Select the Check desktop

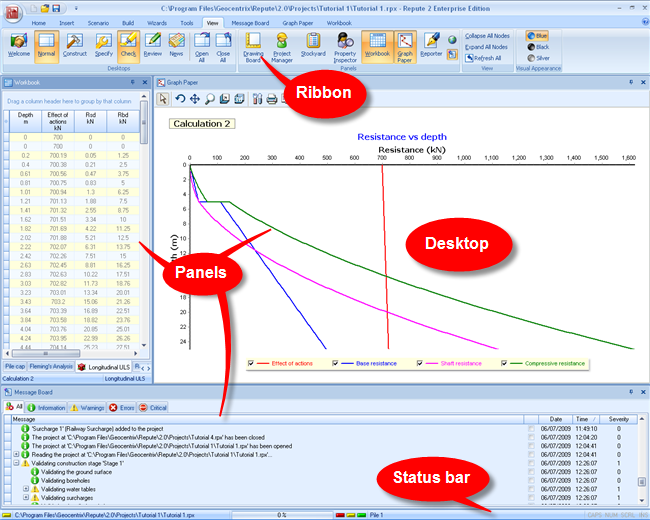[x=128, y=46]
